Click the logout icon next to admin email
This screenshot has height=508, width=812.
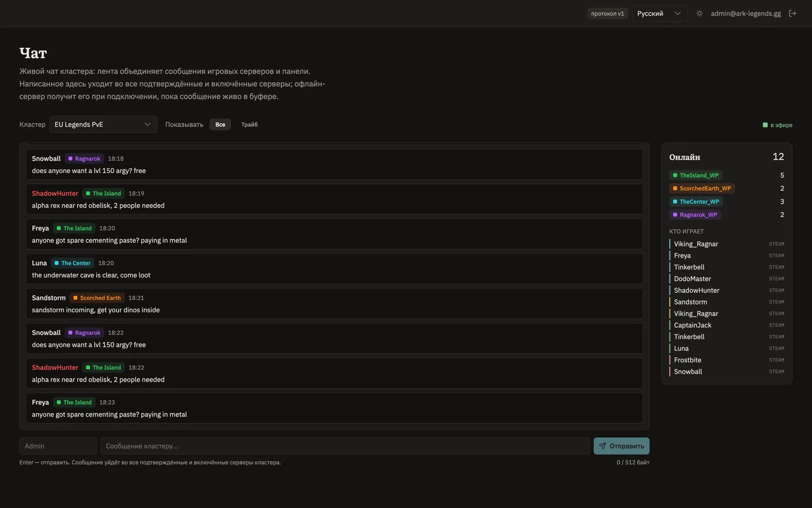pos(792,14)
